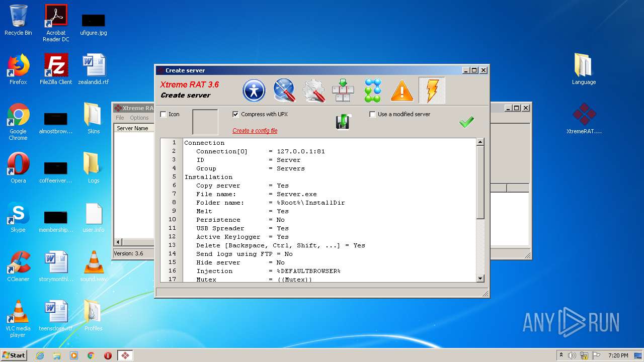Image resolution: width=644 pixels, height=362 pixels.
Task: Click scroll up arrow of config text area
Action: [480, 142]
